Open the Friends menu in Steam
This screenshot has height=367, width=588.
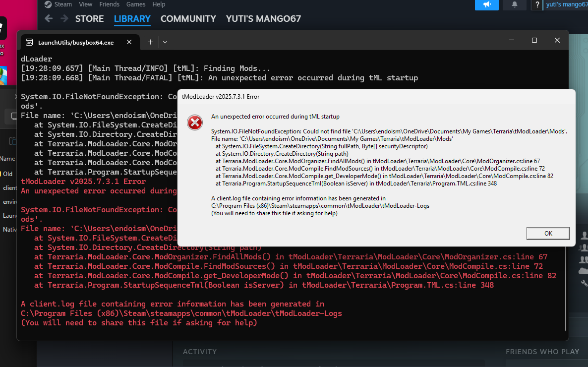[x=109, y=4]
